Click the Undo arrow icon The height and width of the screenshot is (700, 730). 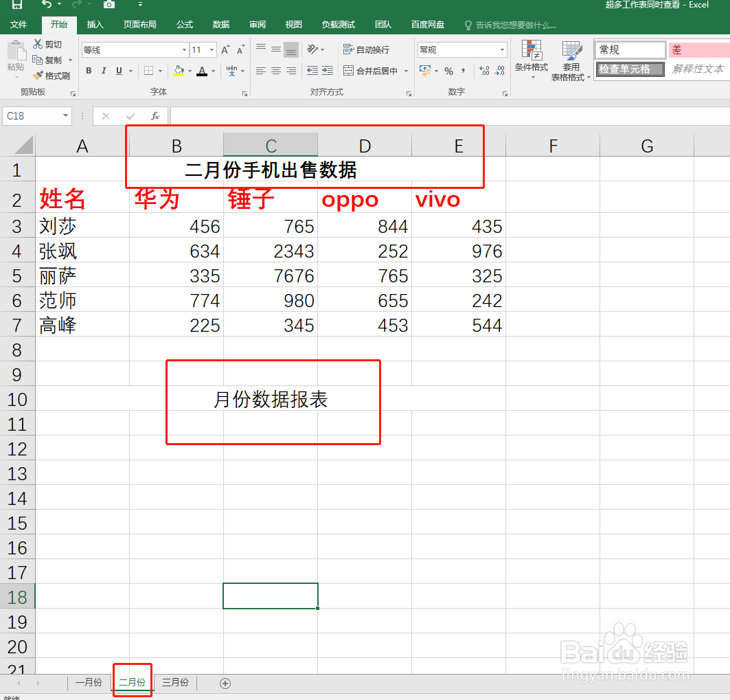coord(47,4)
